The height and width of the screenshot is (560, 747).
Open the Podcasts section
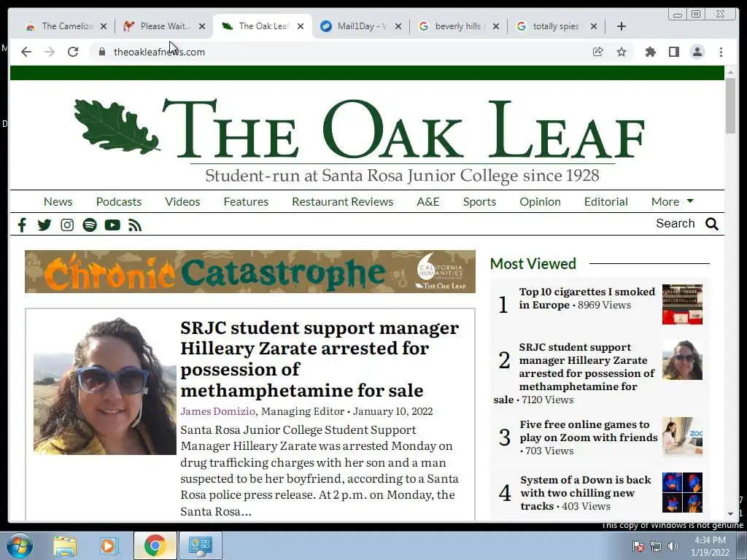point(119,201)
